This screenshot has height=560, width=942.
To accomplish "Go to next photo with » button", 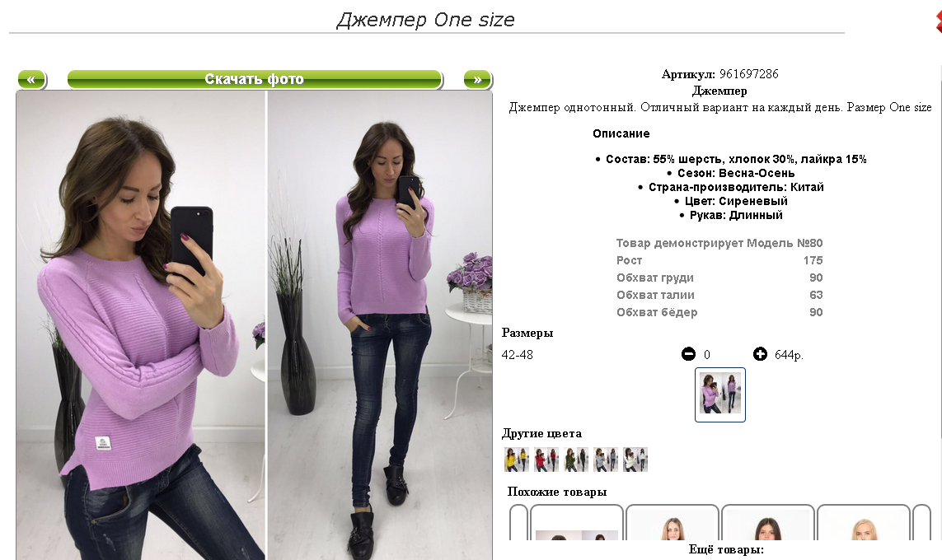I will [x=478, y=79].
